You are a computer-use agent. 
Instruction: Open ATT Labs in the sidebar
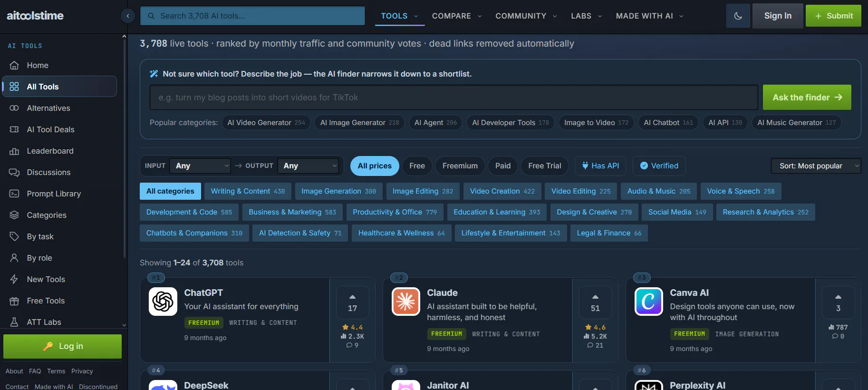pos(59,322)
